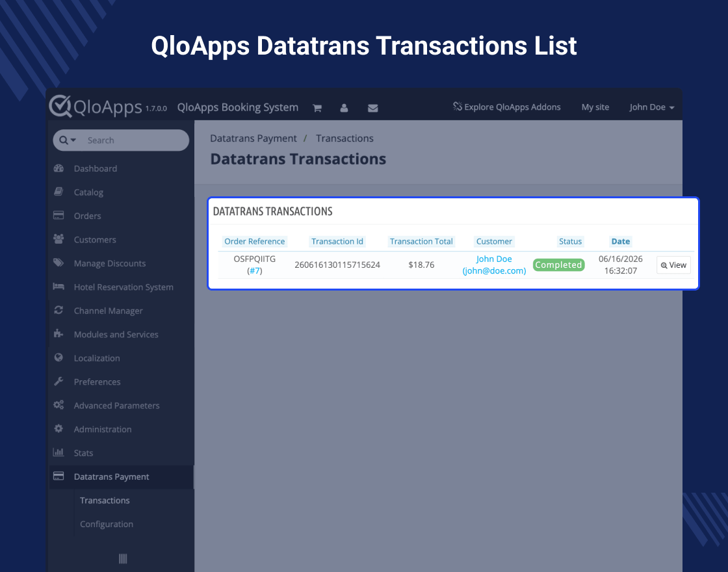The width and height of the screenshot is (728, 572).
Task: Go to Preferences in sidebar
Action: tap(97, 382)
